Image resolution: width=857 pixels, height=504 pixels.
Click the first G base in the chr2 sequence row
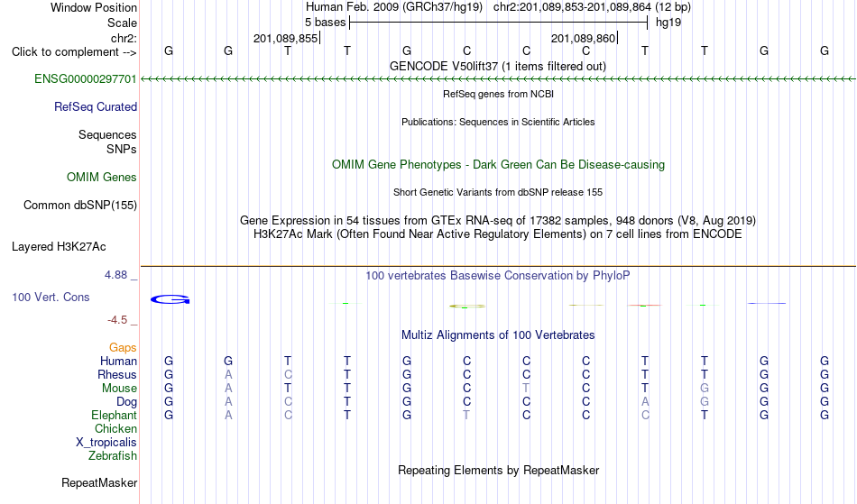point(169,50)
